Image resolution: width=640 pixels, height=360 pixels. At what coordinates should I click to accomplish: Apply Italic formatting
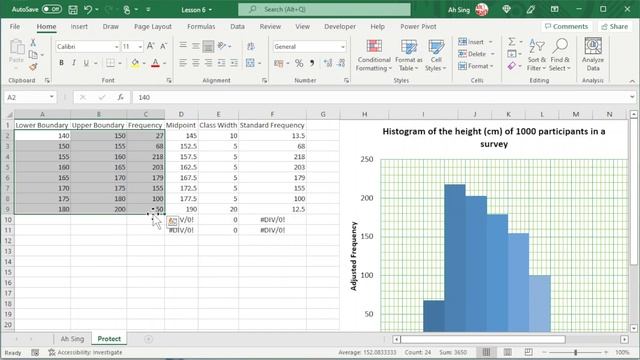click(x=73, y=63)
